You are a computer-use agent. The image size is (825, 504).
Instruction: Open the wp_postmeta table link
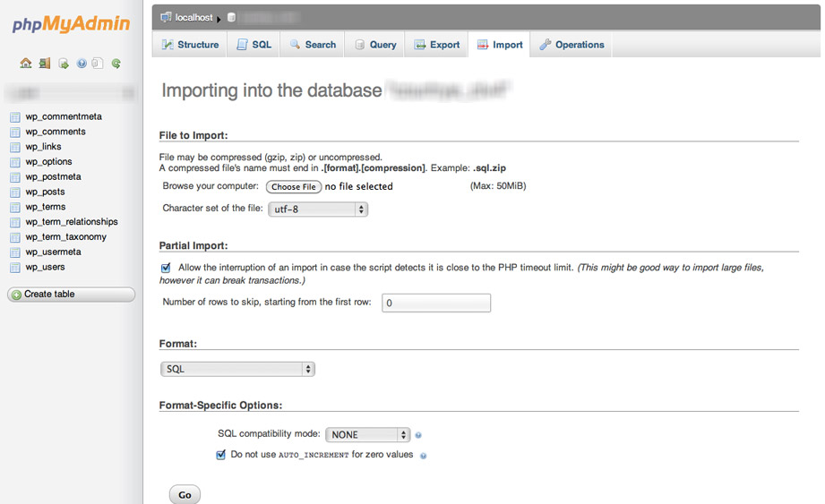point(53,176)
